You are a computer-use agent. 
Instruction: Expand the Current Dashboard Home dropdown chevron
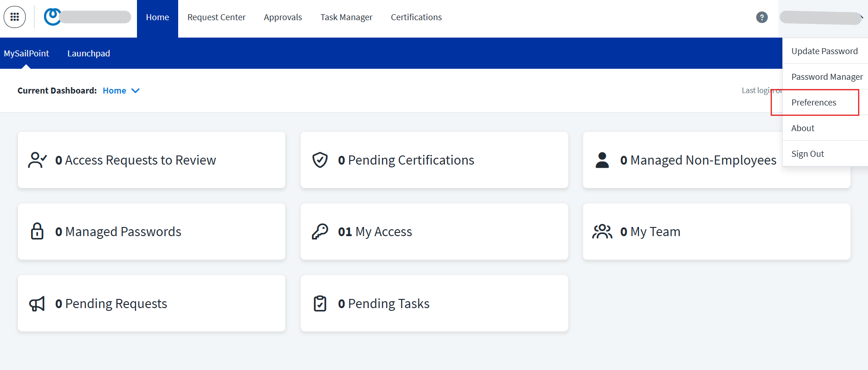(x=135, y=91)
